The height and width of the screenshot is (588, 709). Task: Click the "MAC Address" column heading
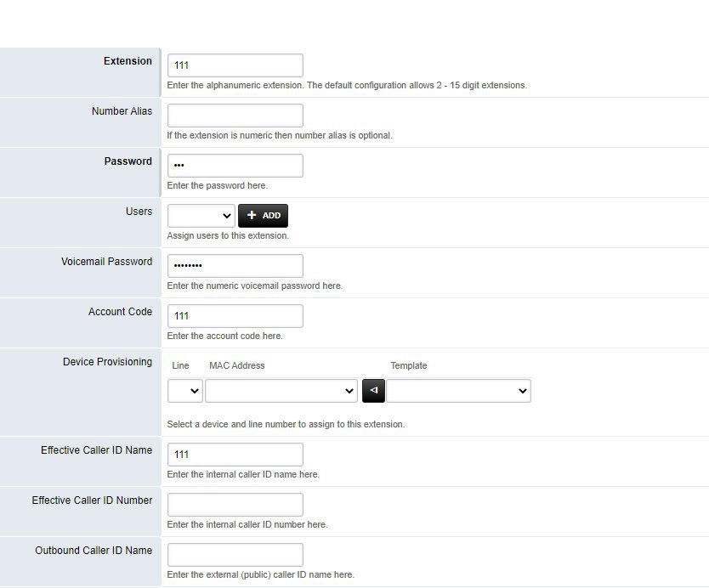[237, 365]
